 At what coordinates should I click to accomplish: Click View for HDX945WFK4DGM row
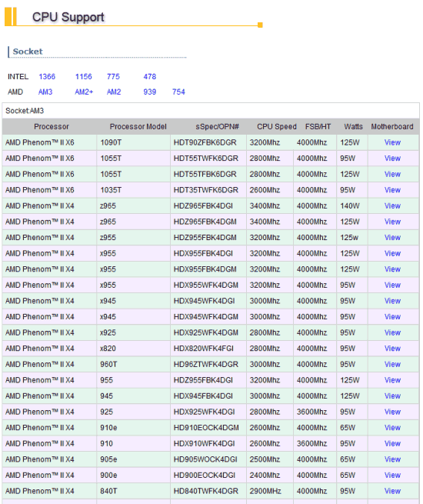[392, 317]
